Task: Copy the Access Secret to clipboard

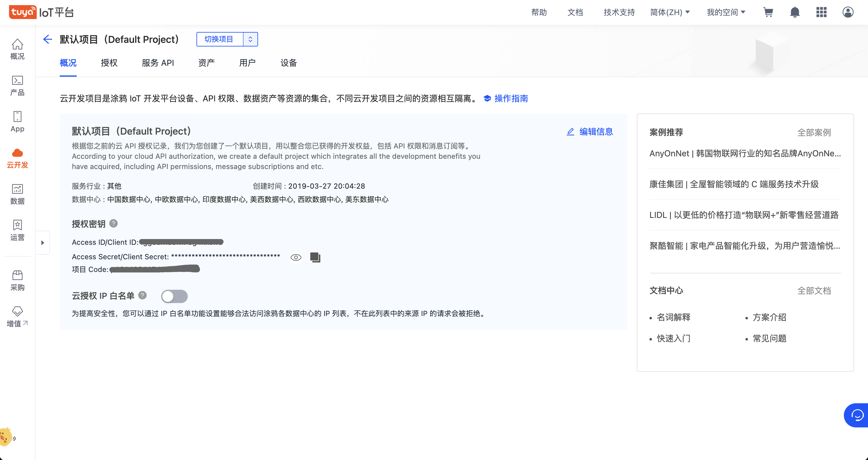Action: tap(315, 257)
